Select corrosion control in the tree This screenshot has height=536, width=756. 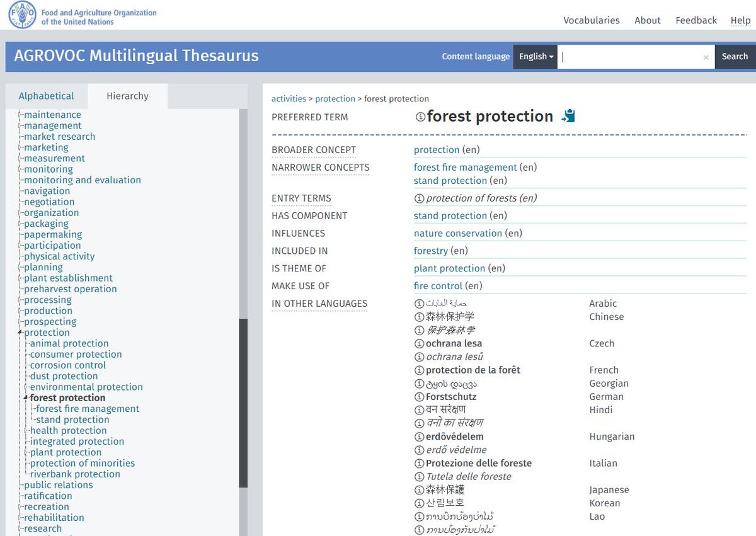tap(68, 365)
